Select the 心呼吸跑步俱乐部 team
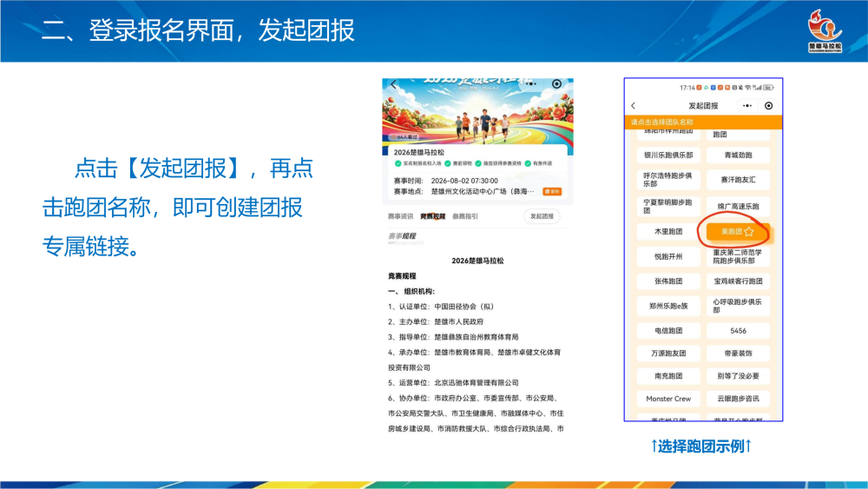The image size is (868, 489). pos(738,306)
